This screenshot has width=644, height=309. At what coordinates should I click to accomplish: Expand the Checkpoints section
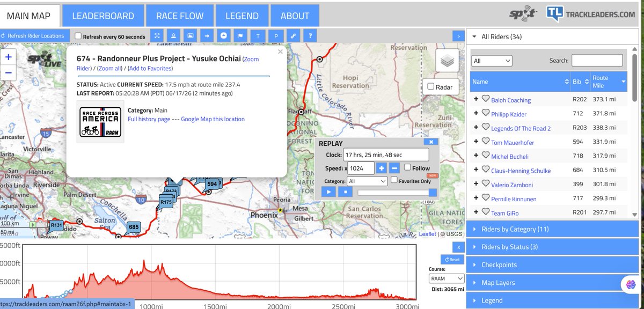(552, 264)
